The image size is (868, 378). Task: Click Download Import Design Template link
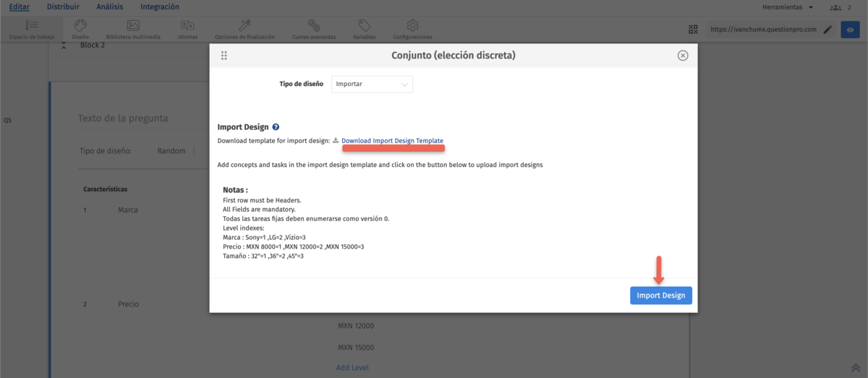tap(392, 140)
